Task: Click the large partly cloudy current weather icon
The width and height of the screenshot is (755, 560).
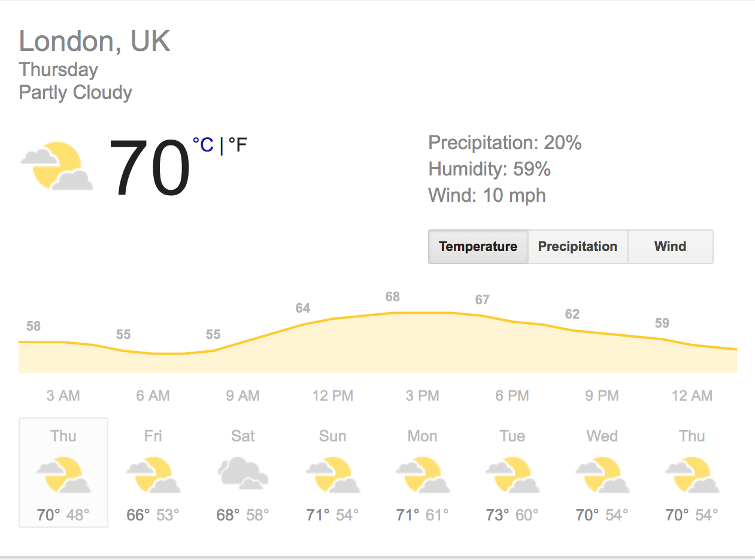Action: (x=57, y=166)
